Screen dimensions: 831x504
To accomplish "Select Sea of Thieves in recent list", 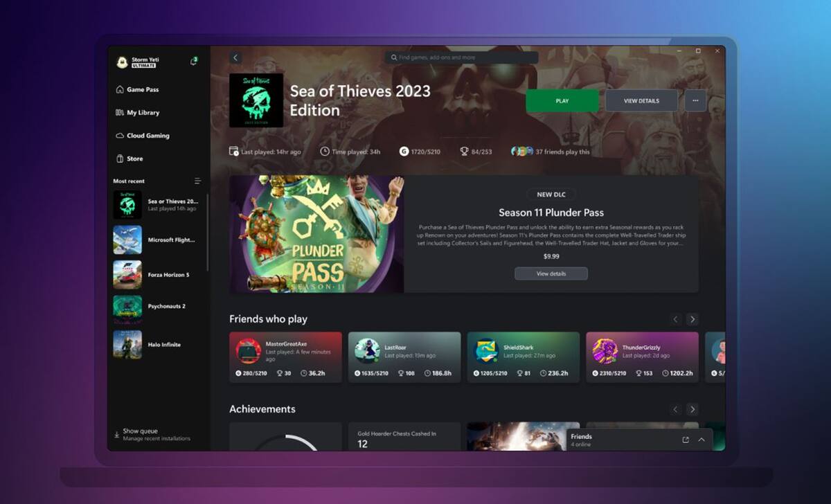I will click(157, 205).
